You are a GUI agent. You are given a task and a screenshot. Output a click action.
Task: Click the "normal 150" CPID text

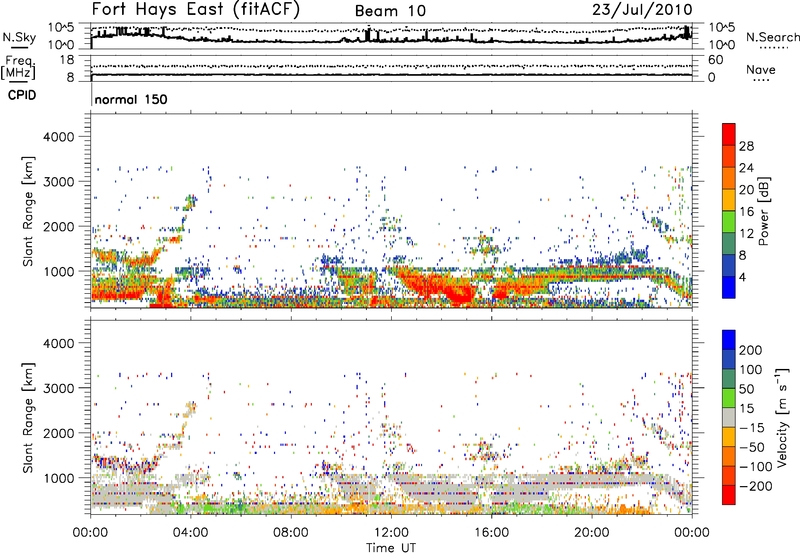click(131, 99)
